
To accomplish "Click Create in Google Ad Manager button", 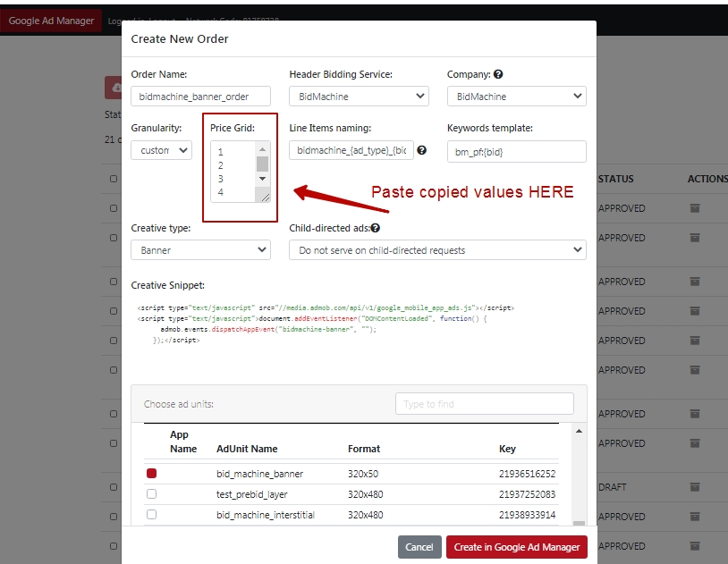I will click(x=517, y=547).
